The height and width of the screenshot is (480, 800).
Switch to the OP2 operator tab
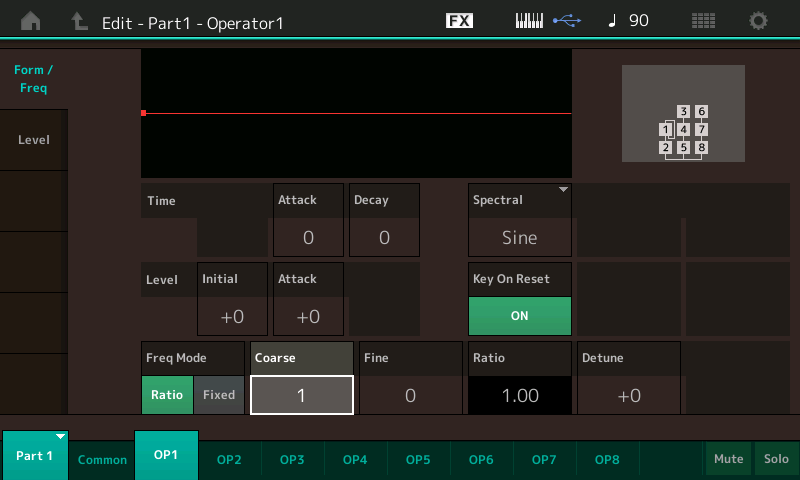(x=229, y=459)
